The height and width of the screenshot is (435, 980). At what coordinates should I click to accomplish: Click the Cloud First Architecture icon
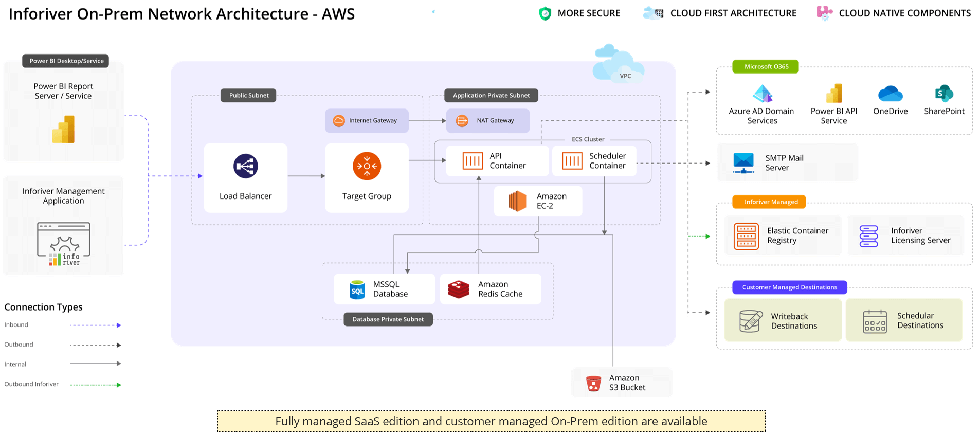(654, 13)
